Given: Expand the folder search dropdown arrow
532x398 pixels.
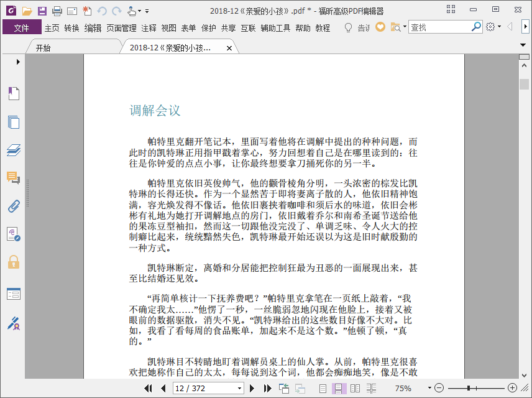Looking at the screenshot, I should [405, 27].
